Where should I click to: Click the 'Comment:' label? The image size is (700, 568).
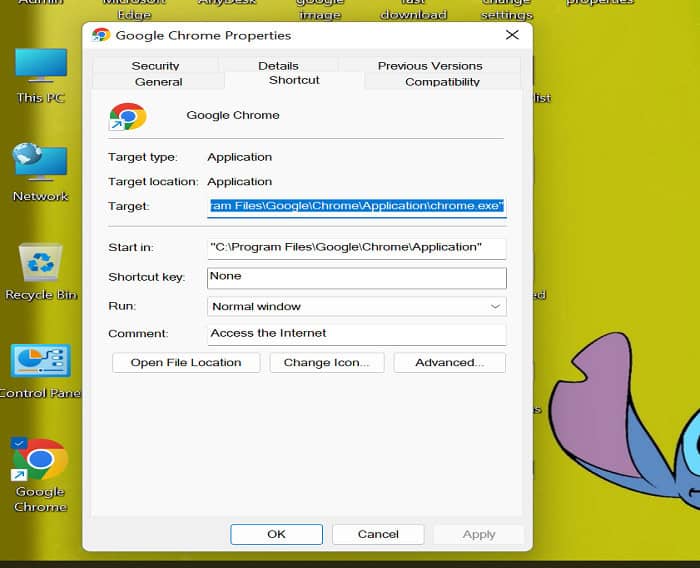pyautogui.click(x=138, y=334)
